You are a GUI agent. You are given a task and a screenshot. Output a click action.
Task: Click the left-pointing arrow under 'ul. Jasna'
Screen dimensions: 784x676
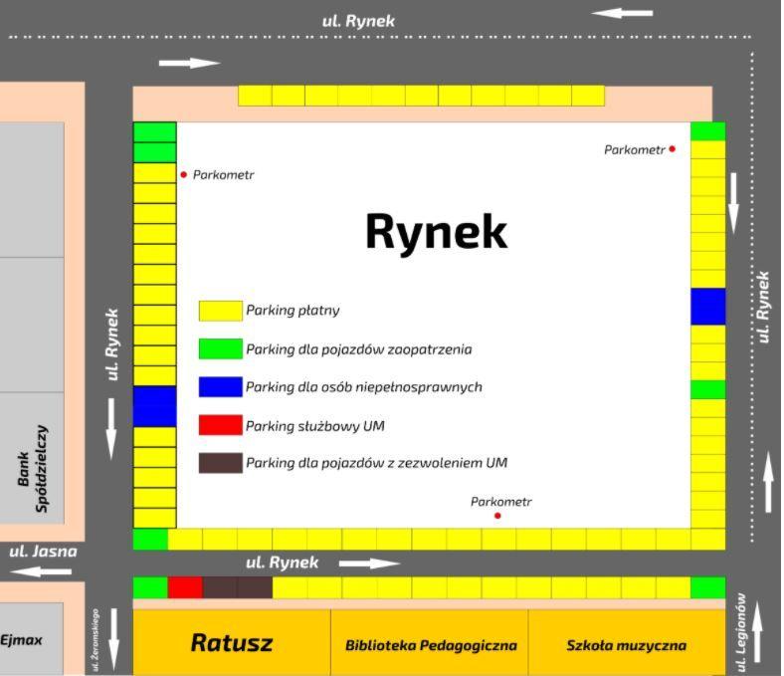tap(41, 570)
